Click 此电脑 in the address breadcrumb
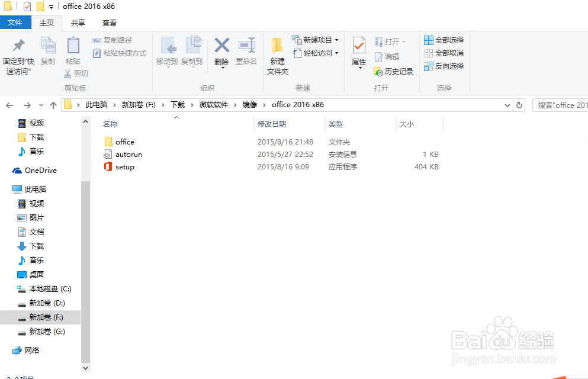 coord(97,105)
